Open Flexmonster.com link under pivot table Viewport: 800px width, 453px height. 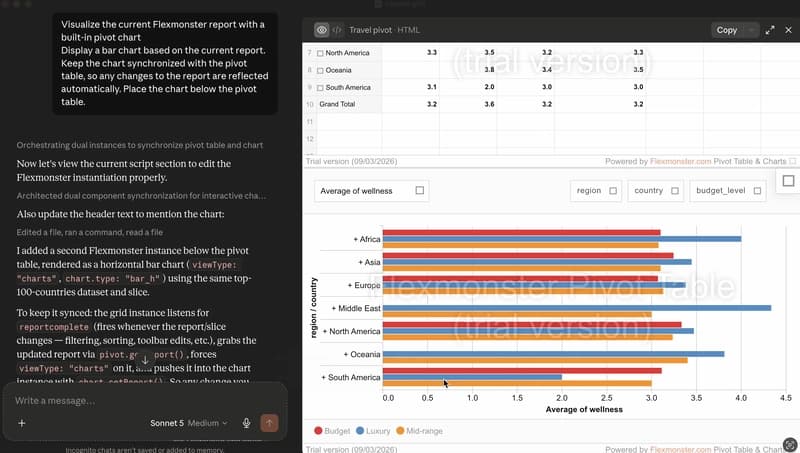pyautogui.click(x=680, y=161)
